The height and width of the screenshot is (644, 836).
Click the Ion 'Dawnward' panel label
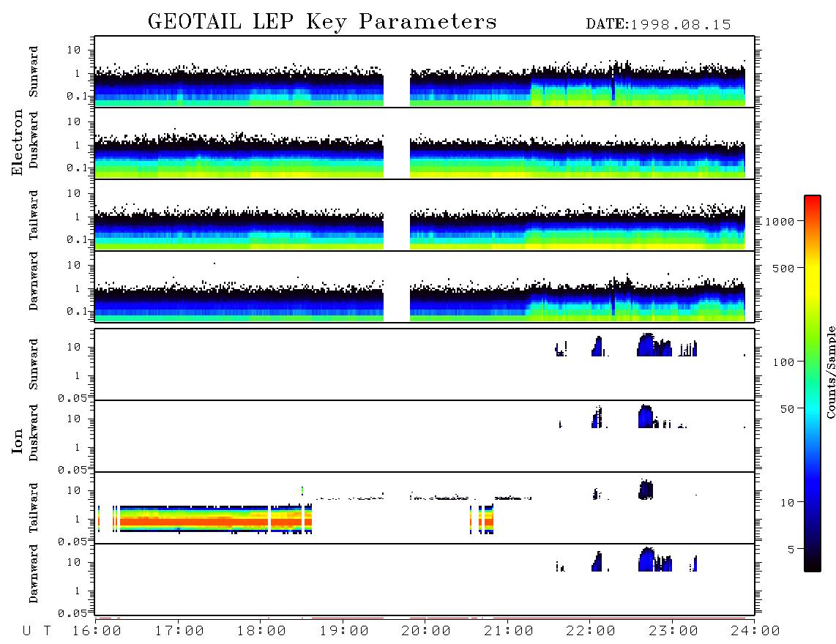pyautogui.click(x=34, y=574)
